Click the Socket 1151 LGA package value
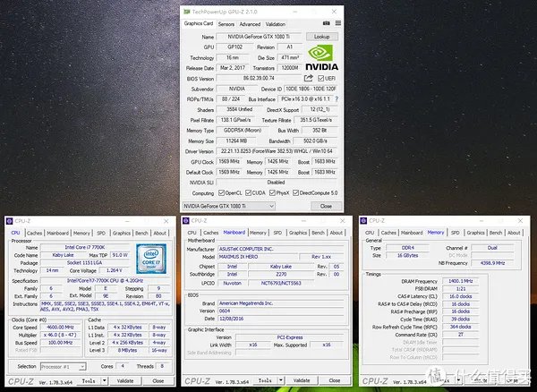Image resolution: width=537 pixels, height=392 pixels. click(x=85, y=262)
